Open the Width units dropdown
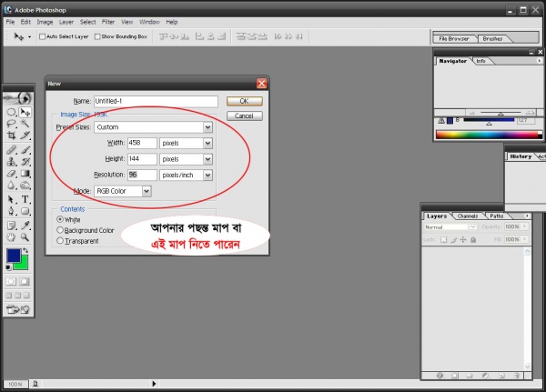Viewport: 546px width, 392px height. pos(207,143)
